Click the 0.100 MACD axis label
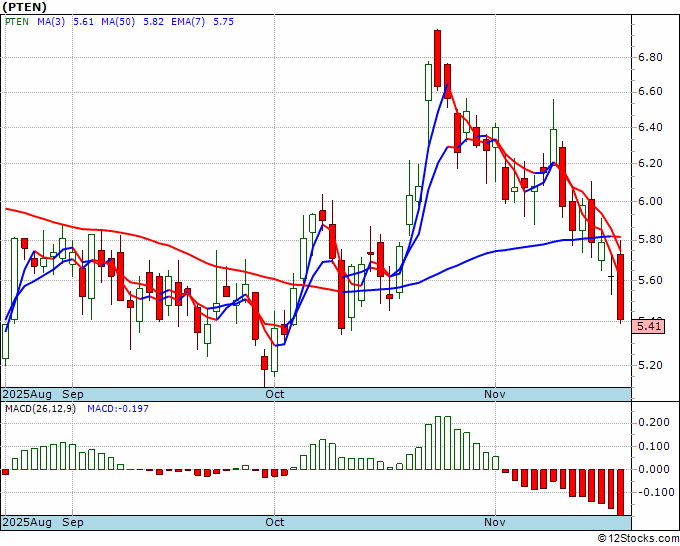 point(654,446)
